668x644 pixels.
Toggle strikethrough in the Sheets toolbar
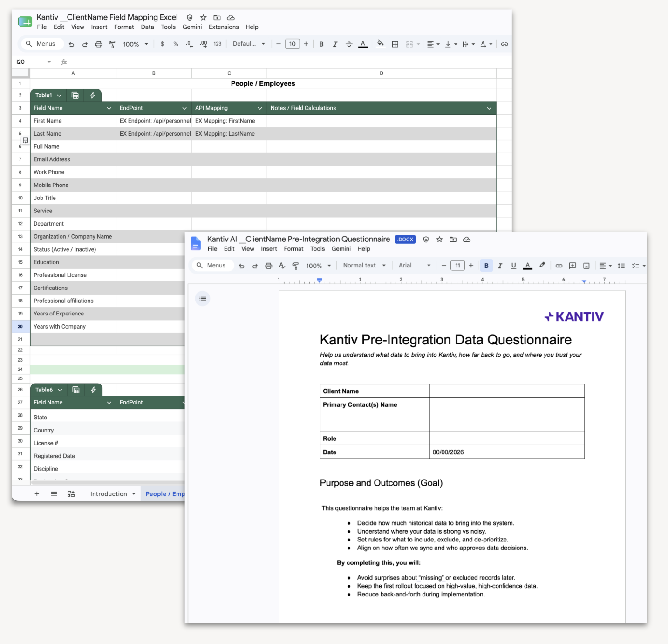click(x=349, y=44)
